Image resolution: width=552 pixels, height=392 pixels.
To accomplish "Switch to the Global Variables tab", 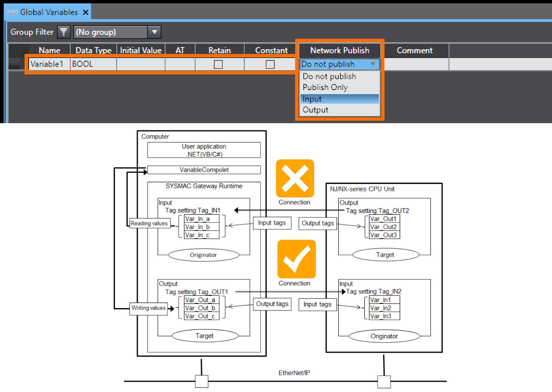I will pyautogui.click(x=48, y=11).
